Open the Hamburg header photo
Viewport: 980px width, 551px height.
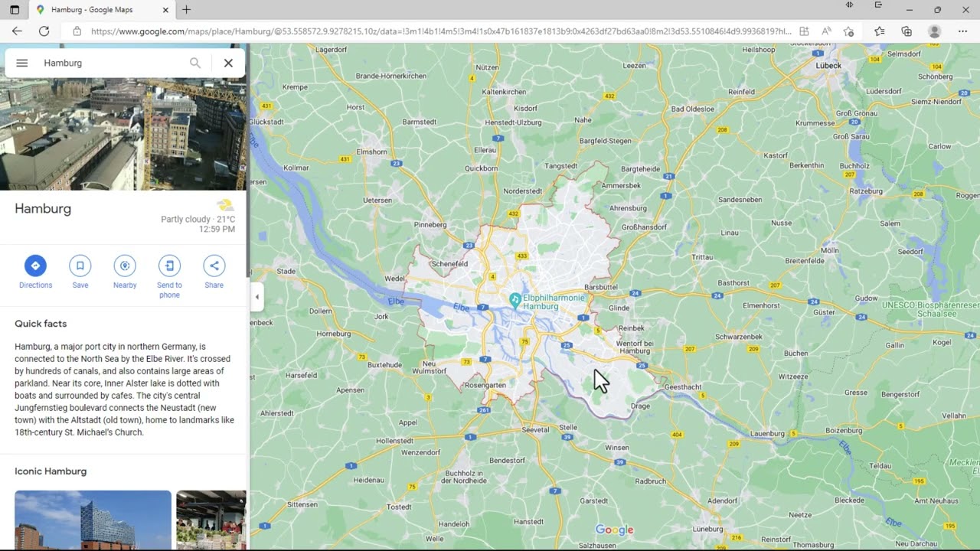[x=123, y=134]
